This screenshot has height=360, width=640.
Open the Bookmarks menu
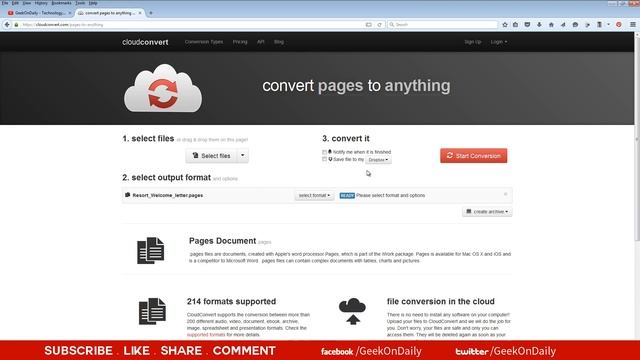click(x=62, y=3)
